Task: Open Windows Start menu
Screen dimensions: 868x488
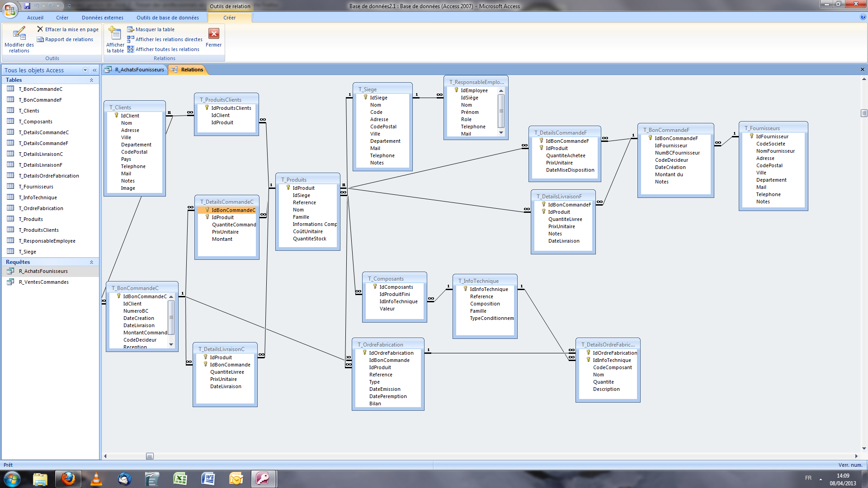Action: coord(12,479)
